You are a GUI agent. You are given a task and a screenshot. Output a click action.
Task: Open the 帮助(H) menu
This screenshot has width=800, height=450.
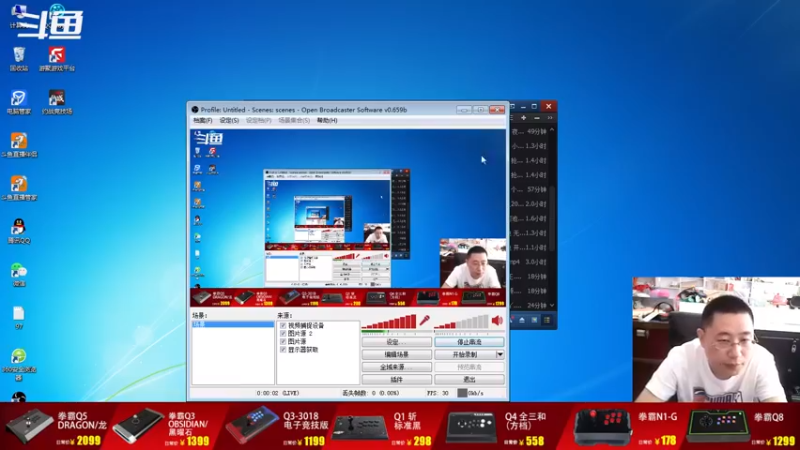click(x=327, y=120)
